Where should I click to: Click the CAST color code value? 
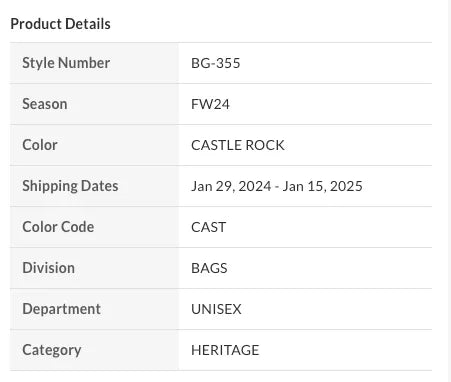[x=209, y=227]
